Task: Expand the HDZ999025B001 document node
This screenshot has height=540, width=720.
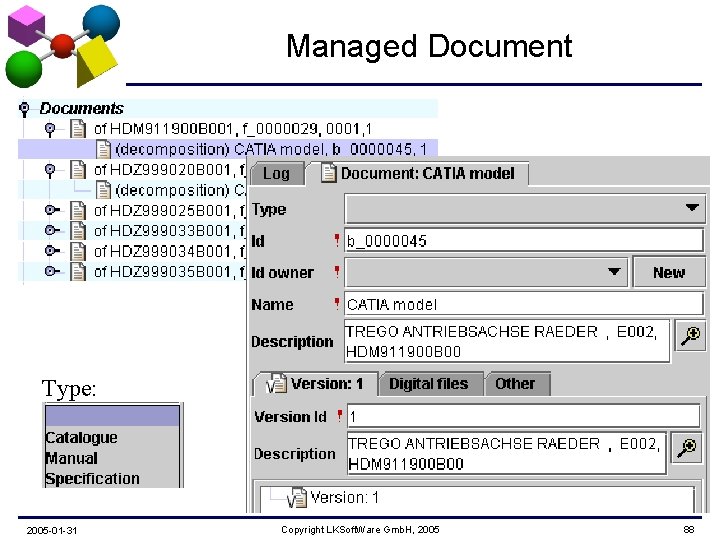Action: click(52, 210)
